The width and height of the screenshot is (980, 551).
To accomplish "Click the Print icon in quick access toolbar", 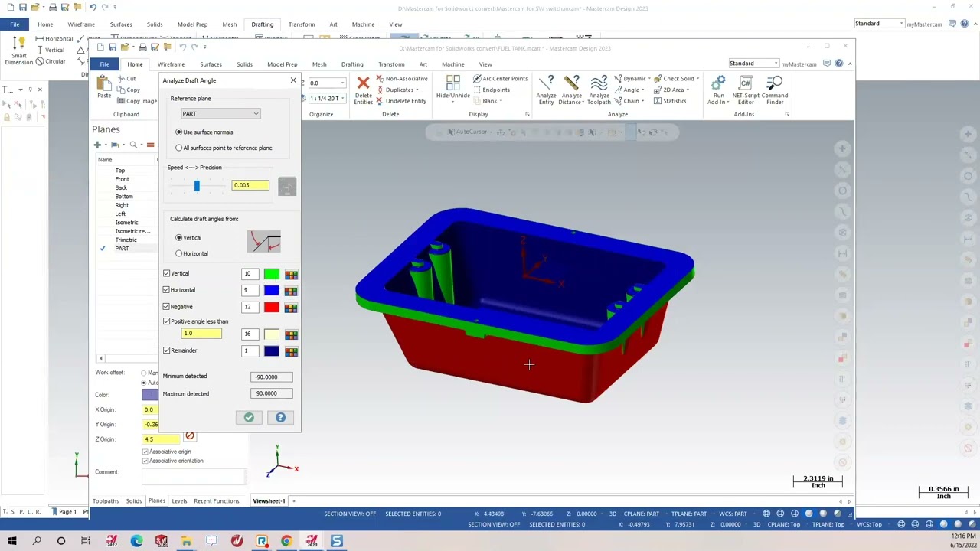I will [x=142, y=47].
